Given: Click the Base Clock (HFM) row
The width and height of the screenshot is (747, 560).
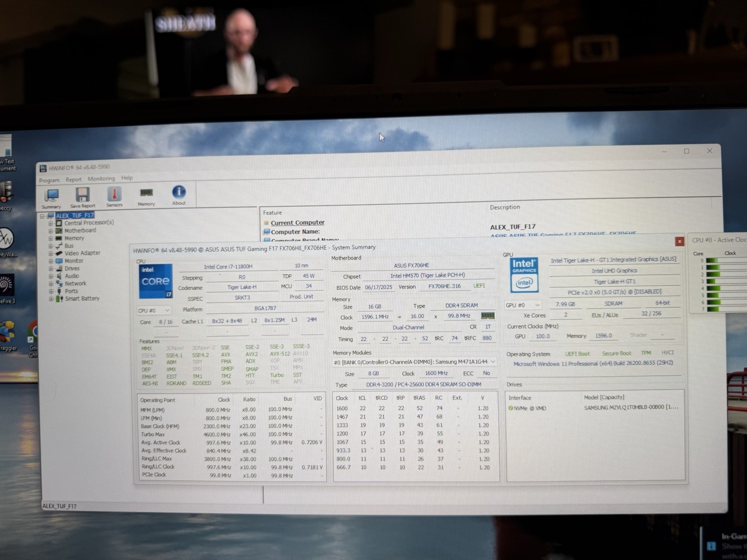Looking at the screenshot, I should tap(232, 426).
